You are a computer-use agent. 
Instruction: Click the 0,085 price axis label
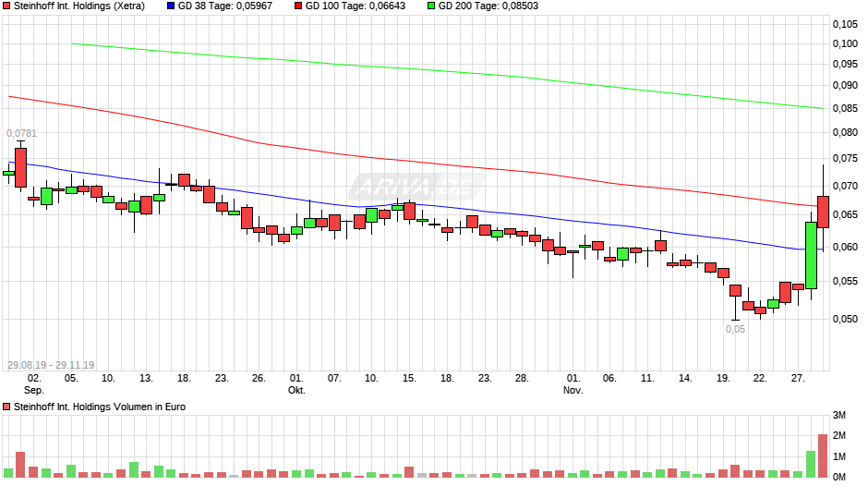pyautogui.click(x=845, y=108)
